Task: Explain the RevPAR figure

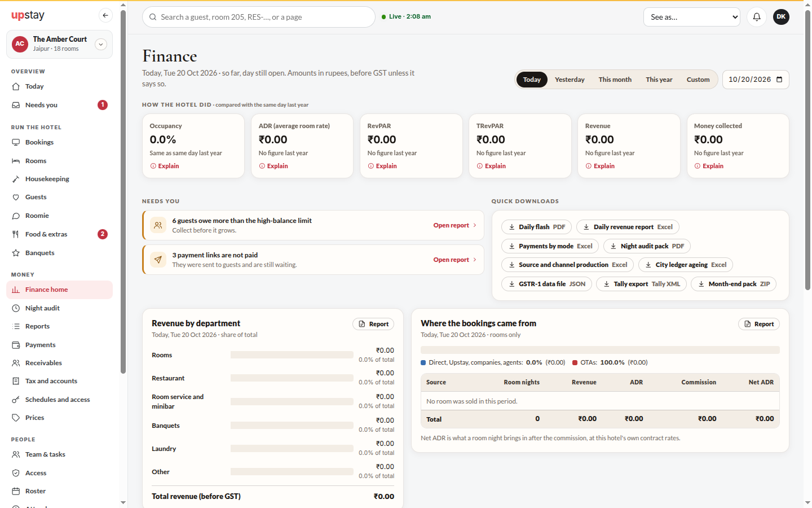Action: (382, 166)
